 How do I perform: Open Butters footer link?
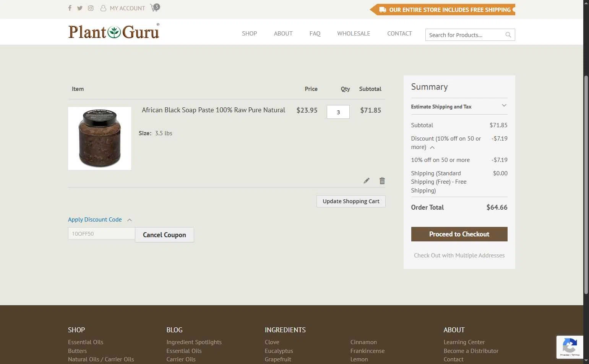pos(77,351)
